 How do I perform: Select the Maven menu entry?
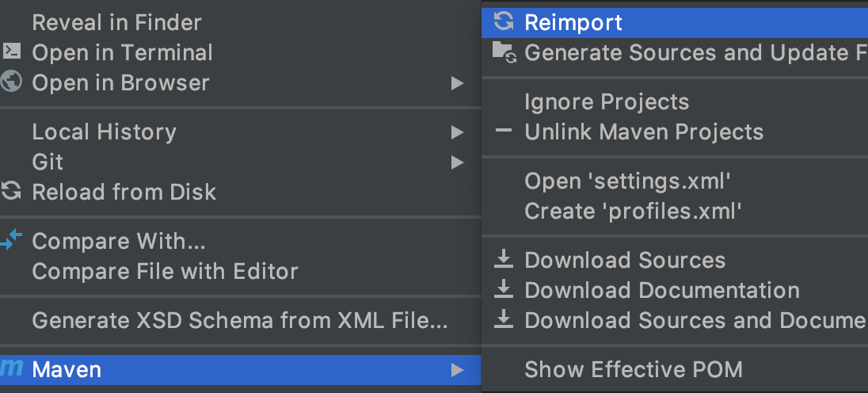(240, 370)
